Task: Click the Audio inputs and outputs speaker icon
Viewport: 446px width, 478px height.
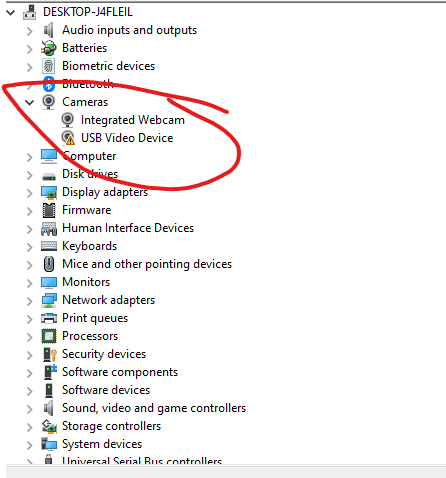Action: 49,30
